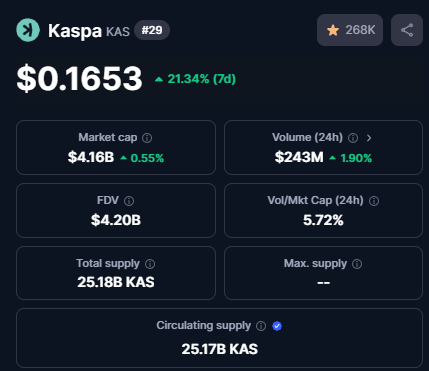
Task: Click the $4.16B market cap value
Action: 91,157
